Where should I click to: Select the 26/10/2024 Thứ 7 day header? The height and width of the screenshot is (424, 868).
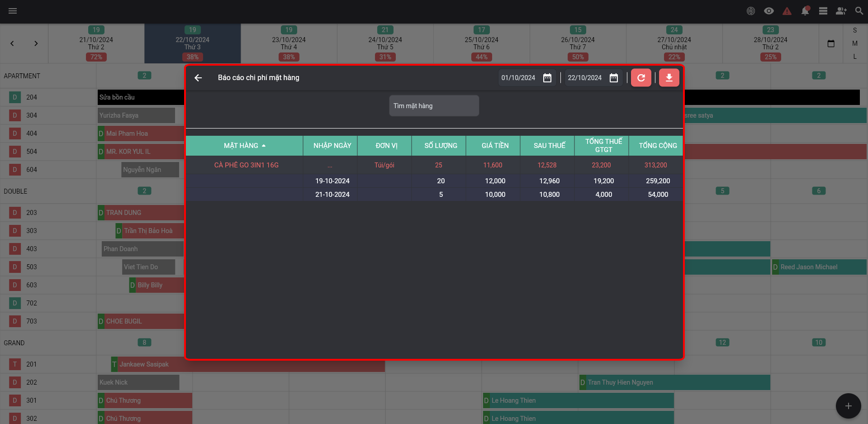(x=578, y=43)
